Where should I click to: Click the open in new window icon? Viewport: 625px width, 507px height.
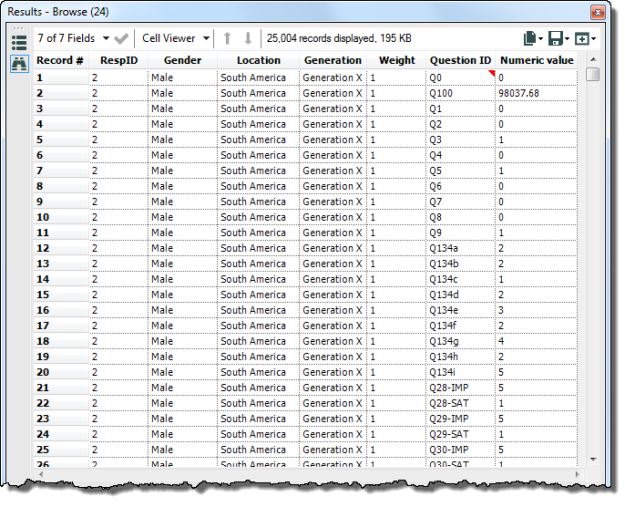pos(582,39)
